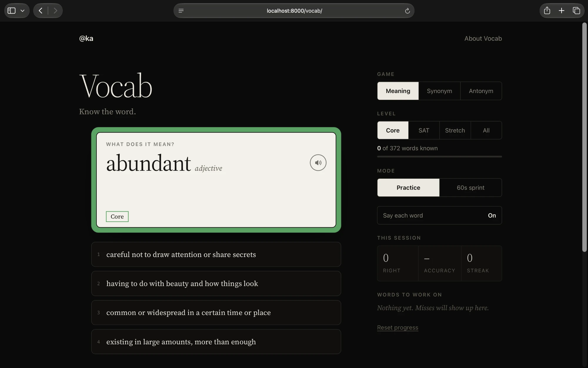Toggle Say each word setting
The width and height of the screenshot is (588, 368).
tap(439, 215)
